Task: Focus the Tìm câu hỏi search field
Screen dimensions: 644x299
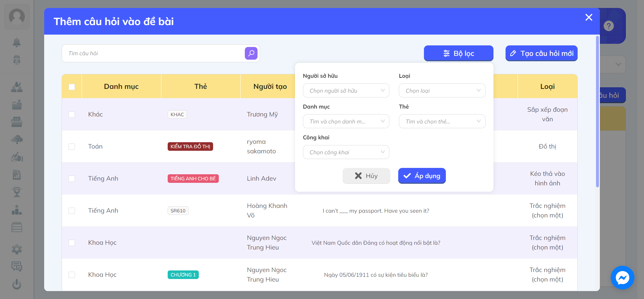Action: [154, 53]
